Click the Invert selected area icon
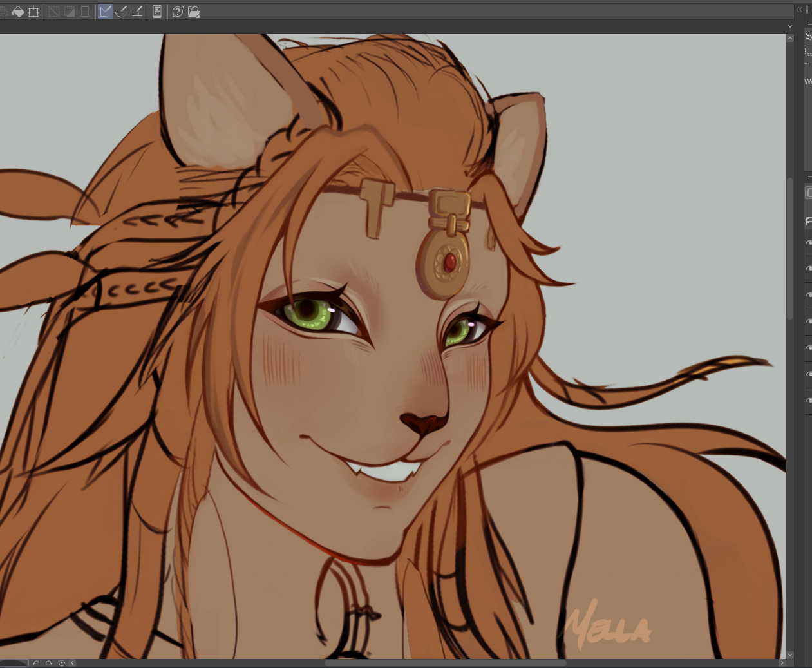Image resolution: width=812 pixels, height=668 pixels. coord(70,12)
